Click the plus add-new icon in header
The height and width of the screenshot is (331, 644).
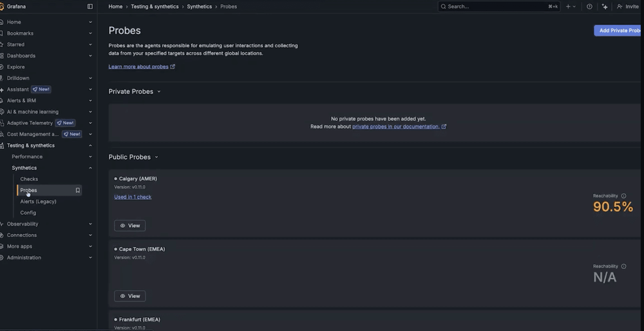(x=568, y=7)
